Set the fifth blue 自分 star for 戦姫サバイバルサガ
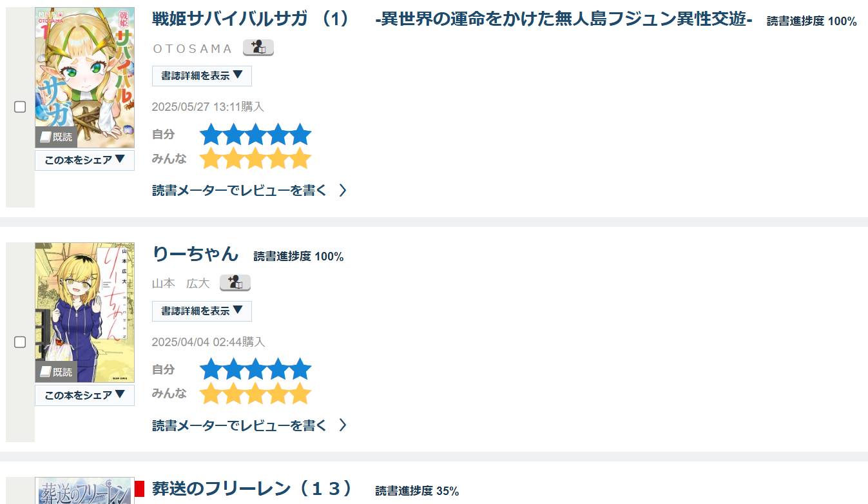The width and height of the screenshot is (868, 504). (300, 135)
